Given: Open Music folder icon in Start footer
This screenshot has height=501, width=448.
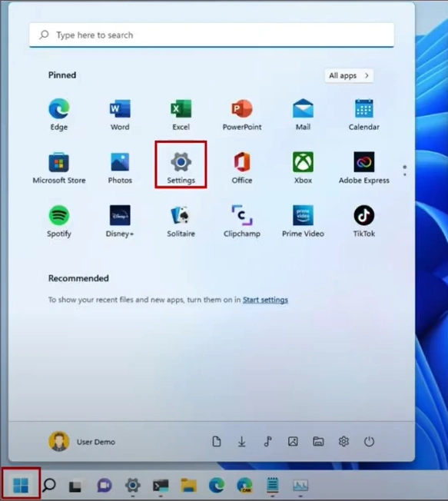Looking at the screenshot, I should tap(267, 442).
